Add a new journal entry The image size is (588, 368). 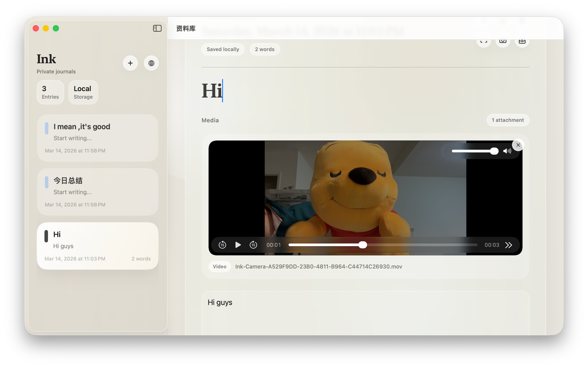pyautogui.click(x=130, y=63)
